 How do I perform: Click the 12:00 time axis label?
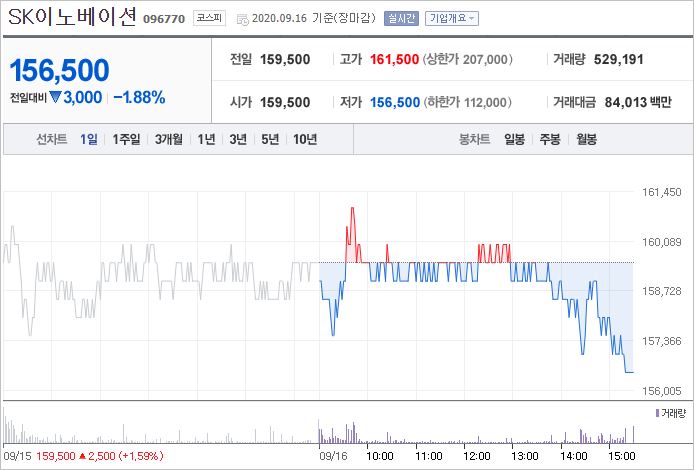tap(477, 456)
